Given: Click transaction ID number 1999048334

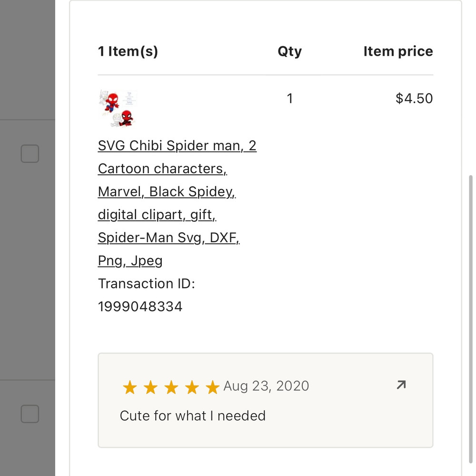Looking at the screenshot, I should point(140,307).
